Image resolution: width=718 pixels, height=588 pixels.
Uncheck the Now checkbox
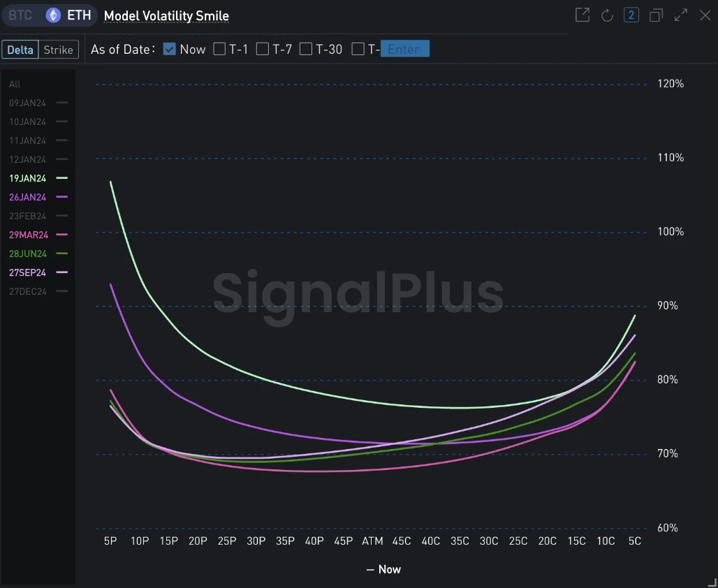(169, 49)
